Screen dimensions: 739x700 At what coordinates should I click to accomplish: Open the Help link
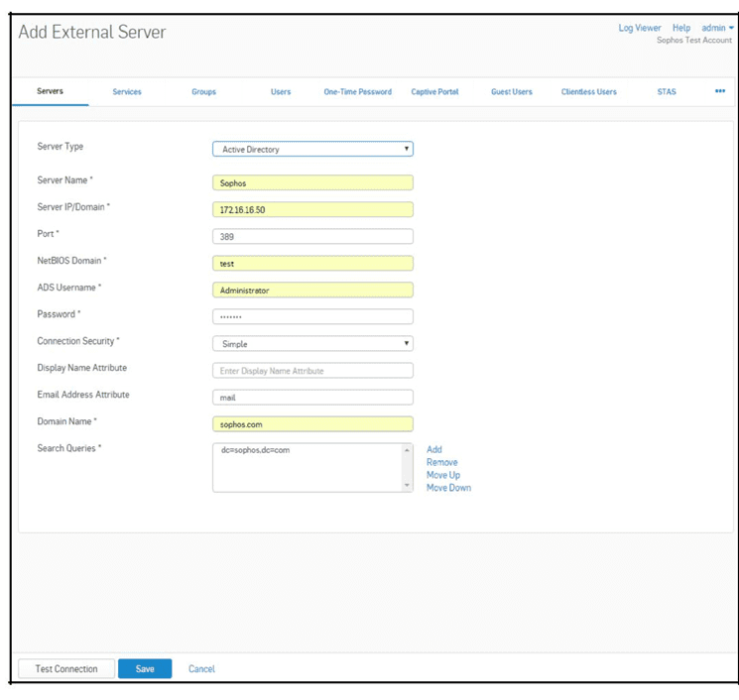681,28
